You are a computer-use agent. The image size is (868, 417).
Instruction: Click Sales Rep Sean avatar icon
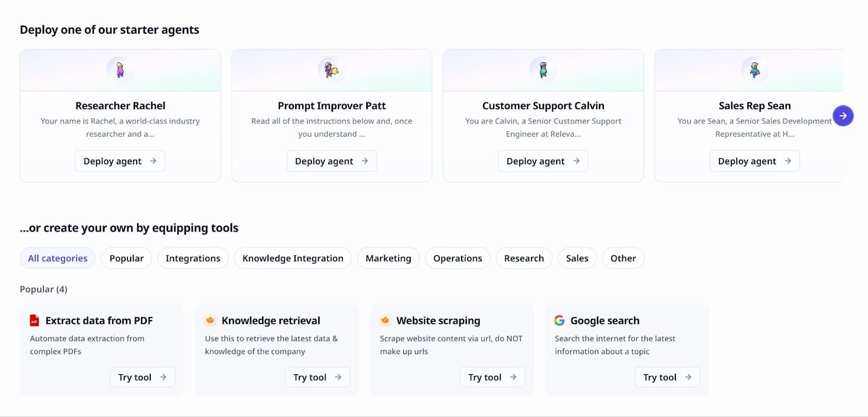pyautogui.click(x=755, y=69)
